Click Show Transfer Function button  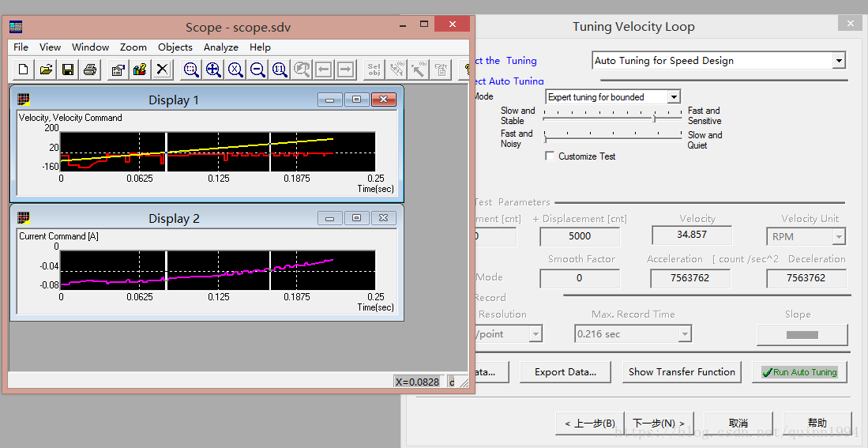click(x=682, y=372)
